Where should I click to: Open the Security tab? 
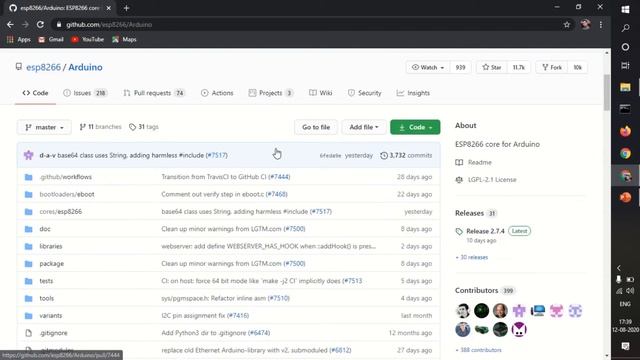click(364, 93)
